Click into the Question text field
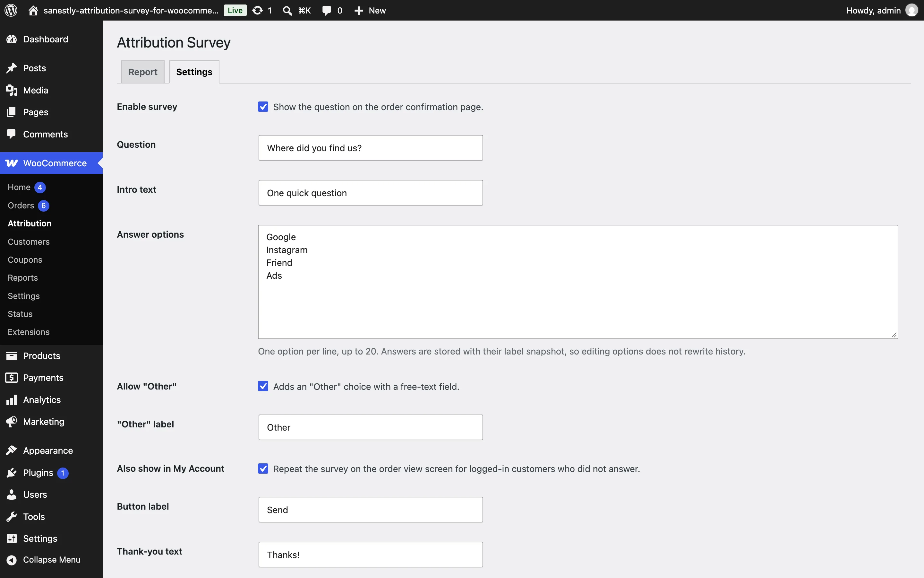The image size is (924, 578). coord(370,148)
